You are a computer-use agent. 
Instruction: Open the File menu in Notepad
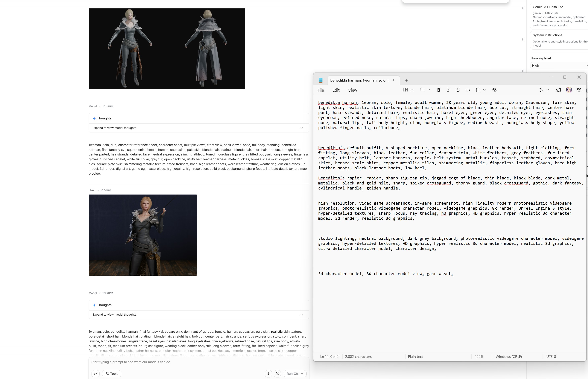point(321,90)
